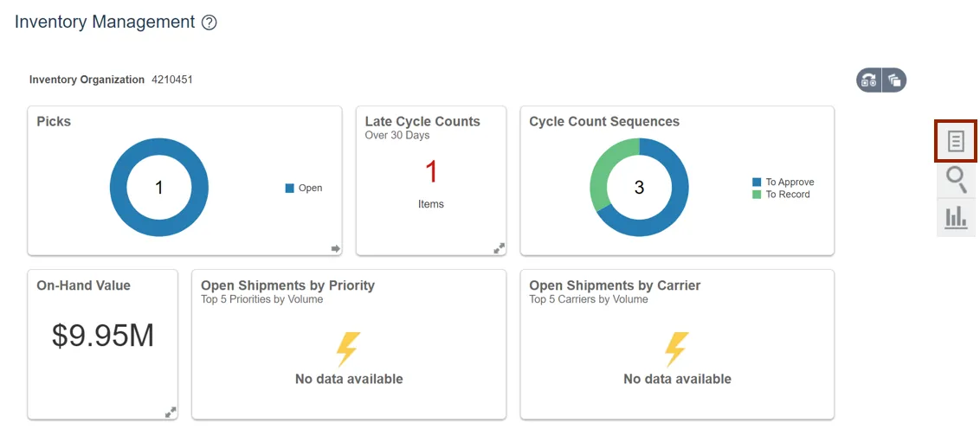Click the green To Record legend swatch
The height and width of the screenshot is (429, 980).
[757, 195]
